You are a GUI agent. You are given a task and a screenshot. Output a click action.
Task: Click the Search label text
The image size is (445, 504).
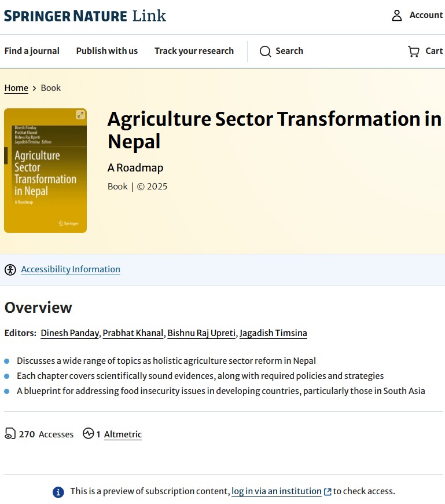click(x=289, y=51)
